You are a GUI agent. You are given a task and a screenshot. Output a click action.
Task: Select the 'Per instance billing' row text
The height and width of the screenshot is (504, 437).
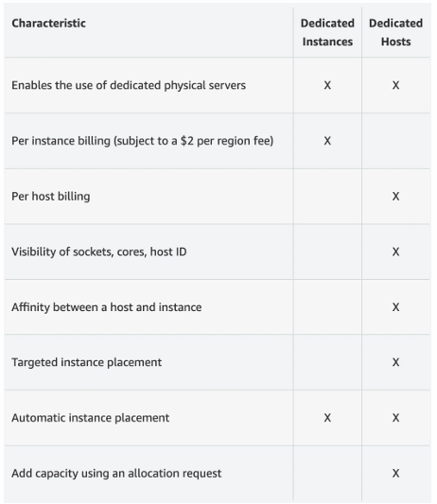[x=143, y=141]
